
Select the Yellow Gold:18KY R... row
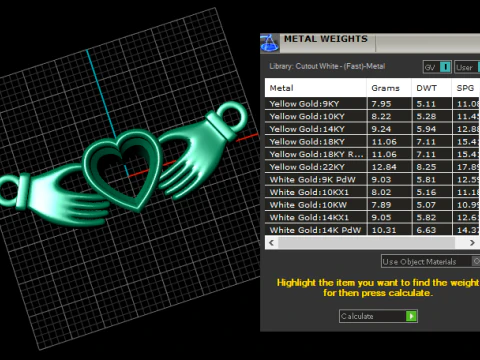click(x=372, y=154)
